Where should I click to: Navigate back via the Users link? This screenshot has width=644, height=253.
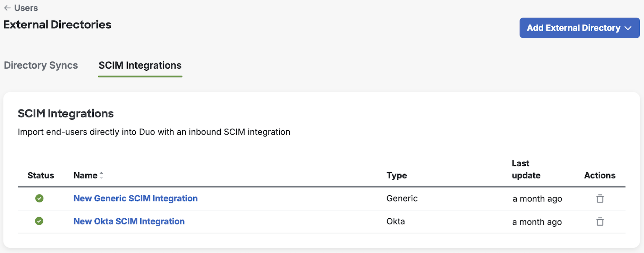pos(26,8)
